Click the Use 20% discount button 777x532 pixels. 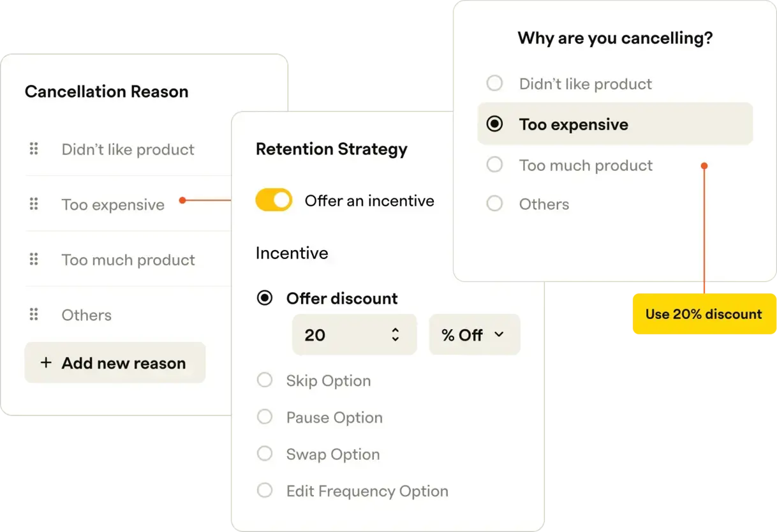point(704,314)
